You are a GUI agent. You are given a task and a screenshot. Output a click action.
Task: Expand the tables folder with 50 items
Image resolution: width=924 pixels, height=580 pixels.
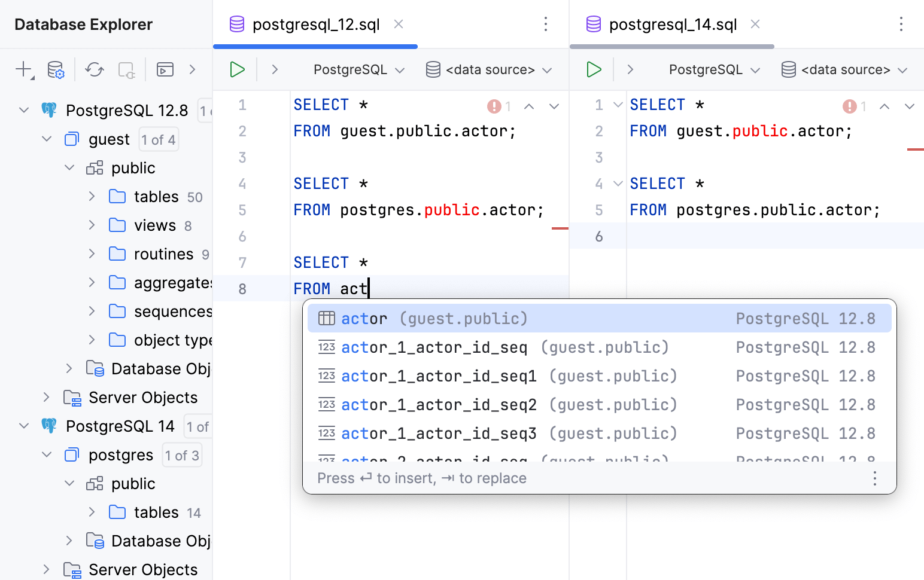point(92,197)
